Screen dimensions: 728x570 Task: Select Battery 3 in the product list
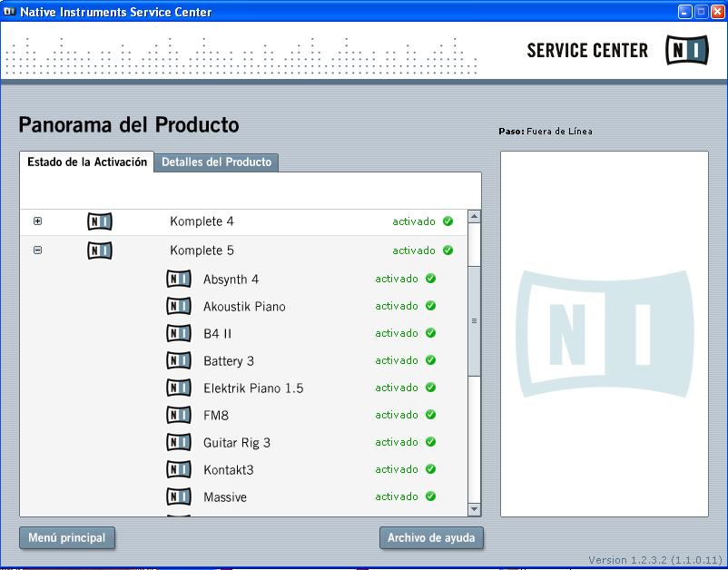coord(229,361)
